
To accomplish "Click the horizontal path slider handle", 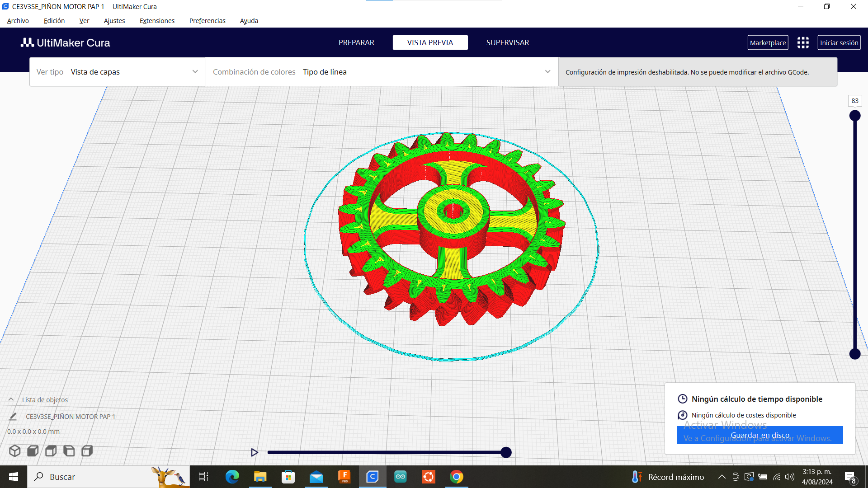I will [x=506, y=452].
